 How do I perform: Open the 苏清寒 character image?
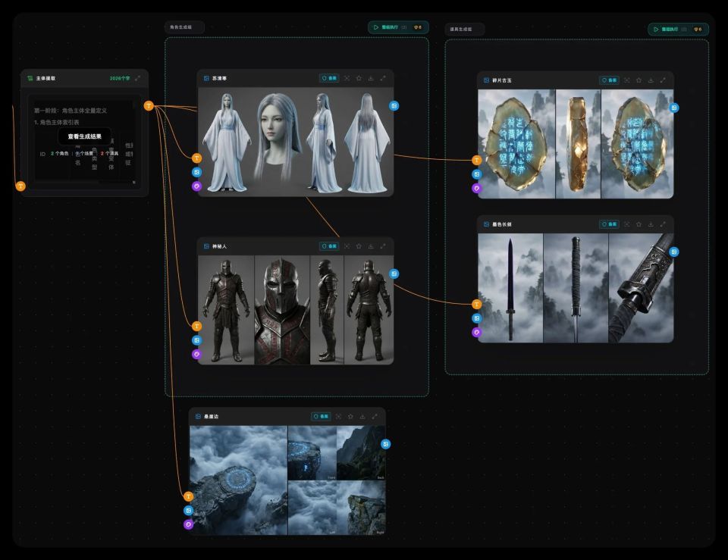pyautogui.click(x=296, y=141)
